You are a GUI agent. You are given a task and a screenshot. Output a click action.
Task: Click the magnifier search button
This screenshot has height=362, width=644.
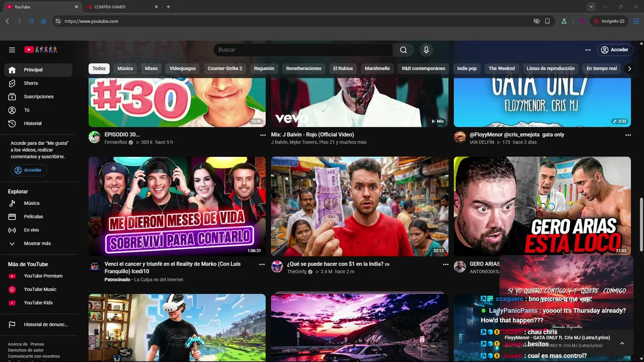404,50
